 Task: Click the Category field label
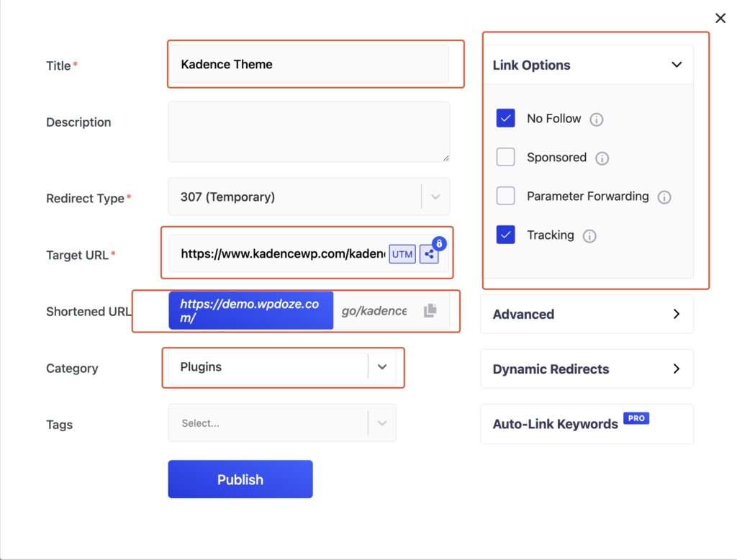point(72,368)
